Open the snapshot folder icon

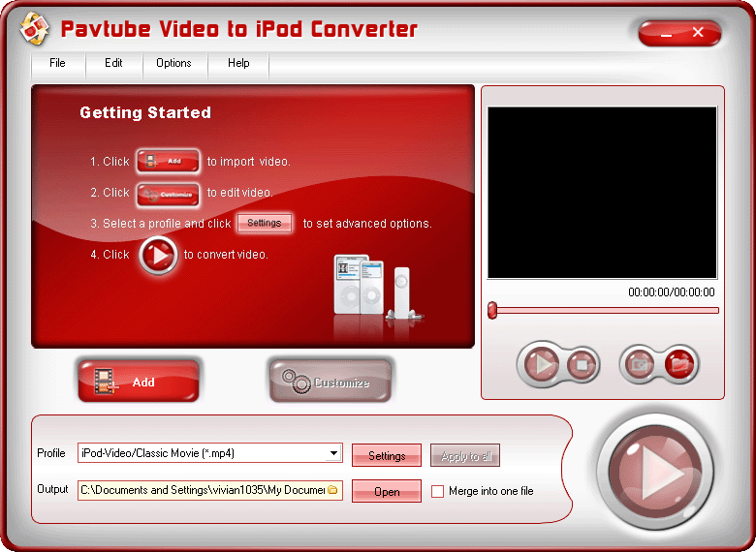coord(680,364)
